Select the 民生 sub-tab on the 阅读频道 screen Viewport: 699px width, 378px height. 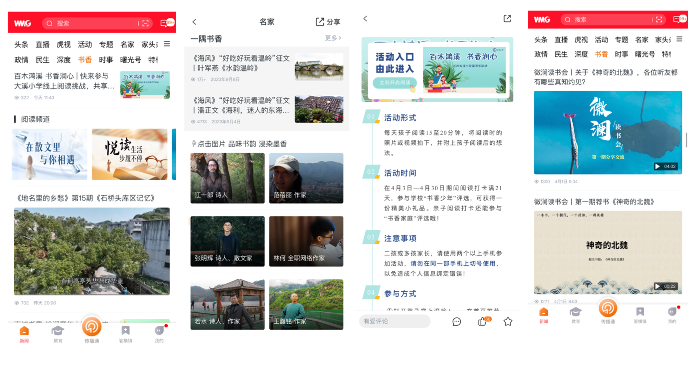(x=42, y=59)
